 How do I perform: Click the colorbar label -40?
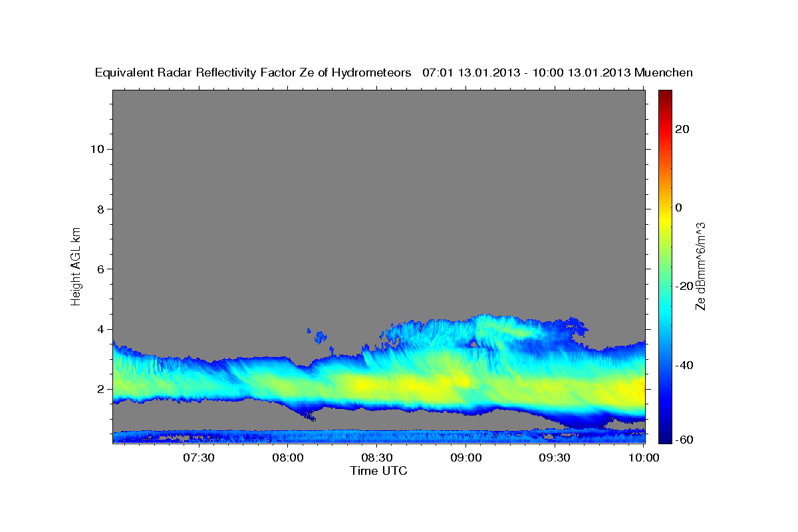(x=684, y=365)
